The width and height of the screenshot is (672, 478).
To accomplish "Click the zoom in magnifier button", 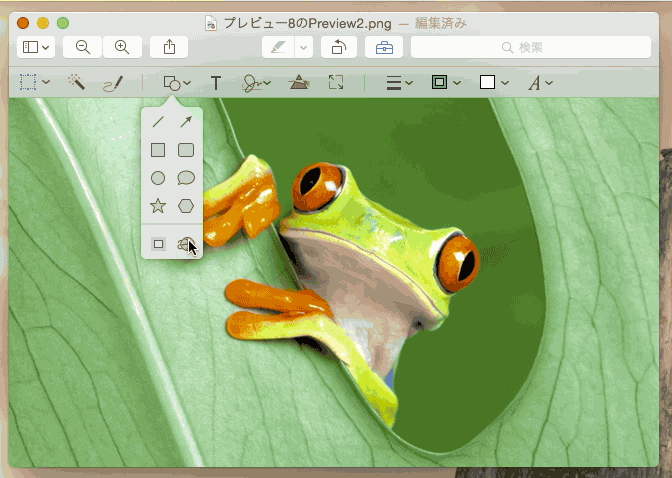I will click(122, 47).
